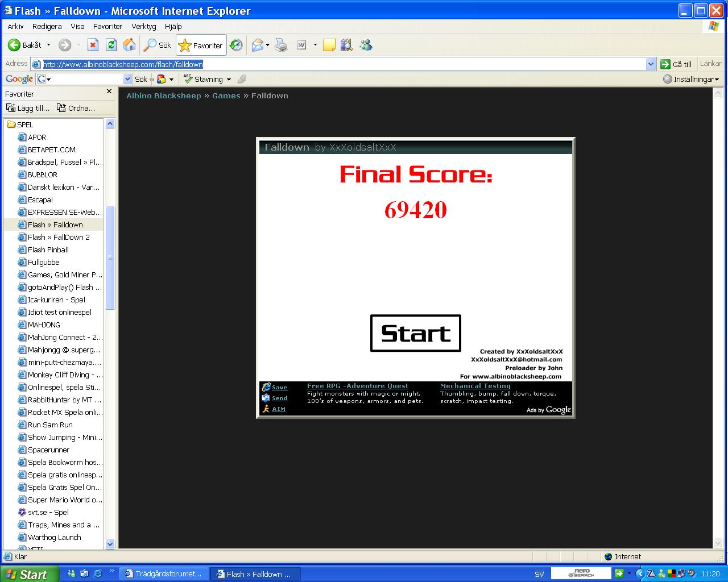Viewport: 728px width, 582px height.
Task: Click the Print icon
Action: (x=281, y=45)
